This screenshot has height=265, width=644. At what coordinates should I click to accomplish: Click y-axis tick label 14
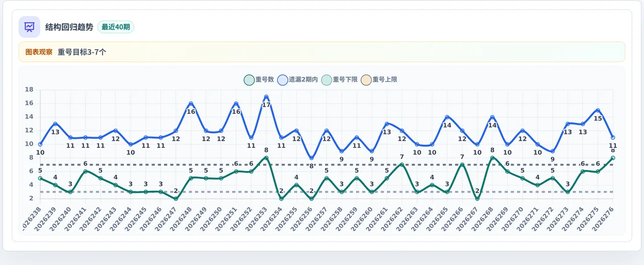pyautogui.click(x=29, y=117)
